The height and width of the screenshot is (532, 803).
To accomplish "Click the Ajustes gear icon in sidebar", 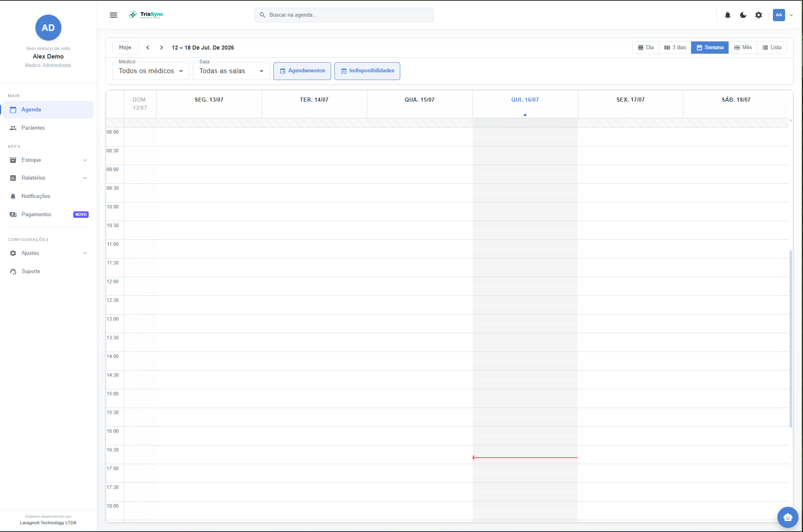I will coord(13,253).
